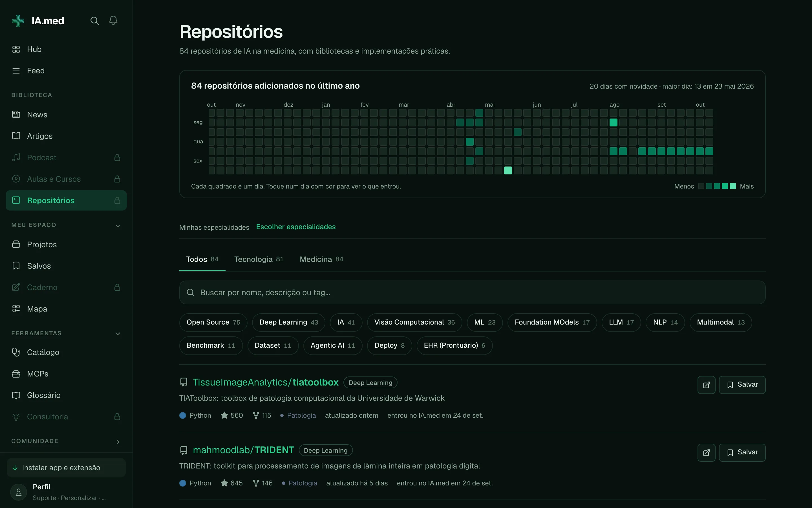Save the tiatoolbox repository
The image size is (812, 508).
[x=742, y=385]
